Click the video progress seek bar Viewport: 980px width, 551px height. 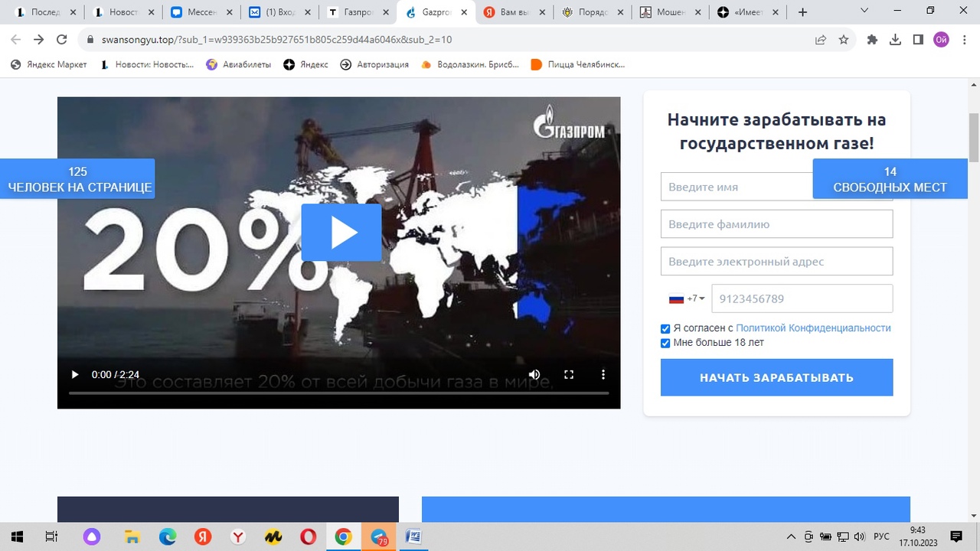[x=338, y=393]
